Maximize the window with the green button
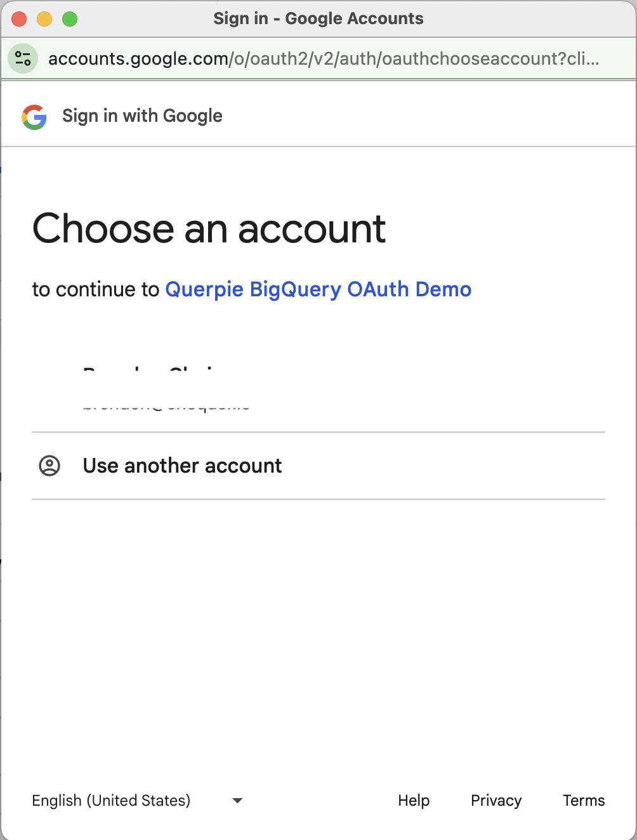Viewport: 637px width, 840px height. [x=70, y=19]
